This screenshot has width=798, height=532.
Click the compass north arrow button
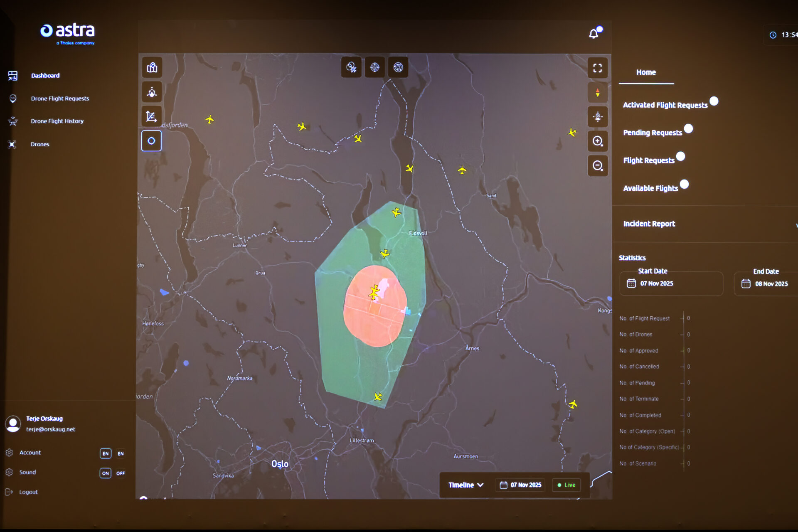tap(598, 93)
